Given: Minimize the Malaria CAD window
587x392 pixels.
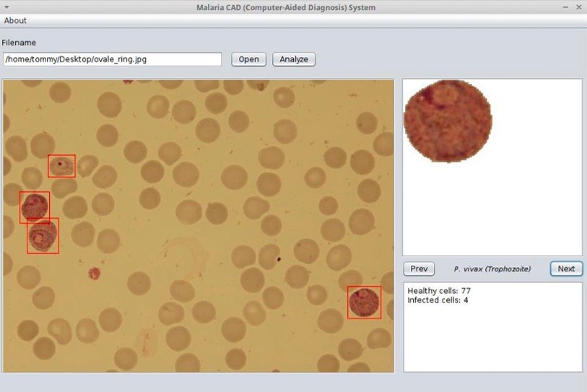Looking at the screenshot, I should 565,7.
